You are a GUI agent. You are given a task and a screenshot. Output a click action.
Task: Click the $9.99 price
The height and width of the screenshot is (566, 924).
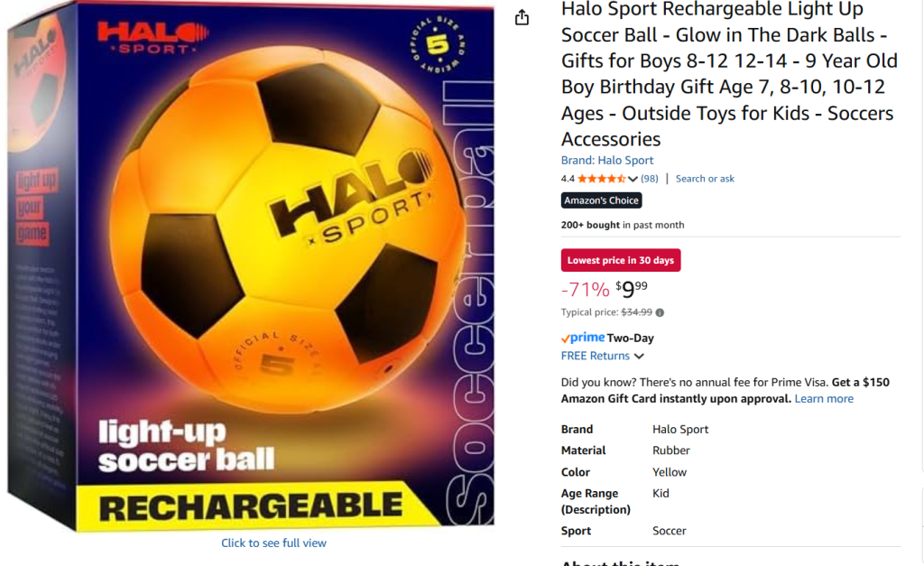point(632,289)
